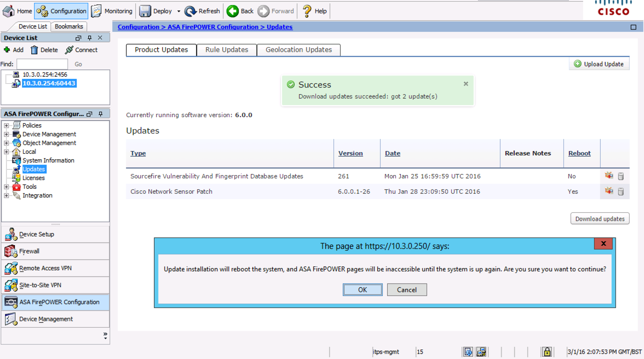Expand the Device Management tree node

(6, 134)
